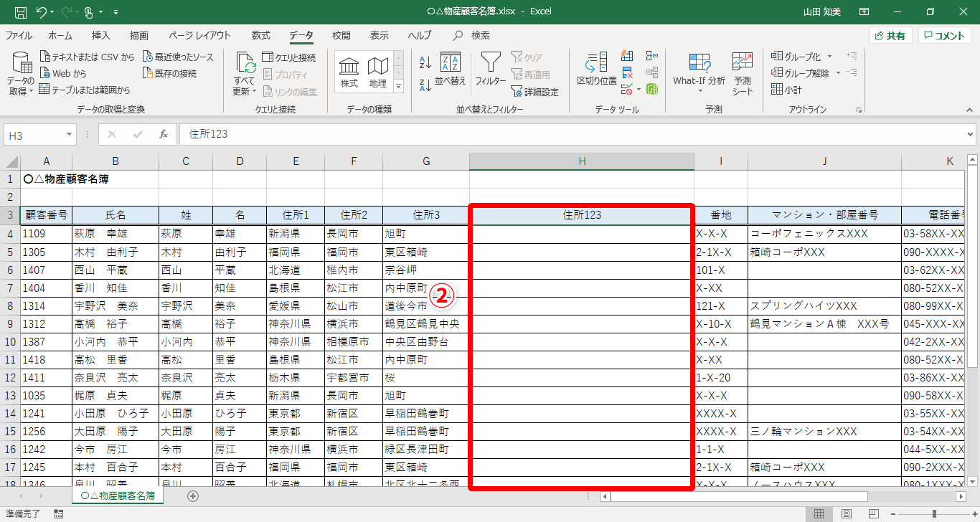980x522 pixels.
Task: Open the Group (グループ化) dropdown arrow
Action: pos(830,57)
